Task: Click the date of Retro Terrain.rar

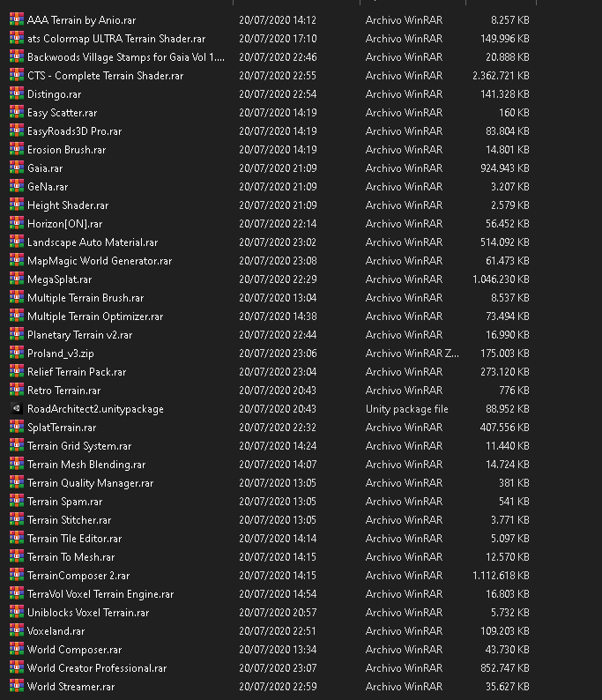Action: click(x=277, y=390)
